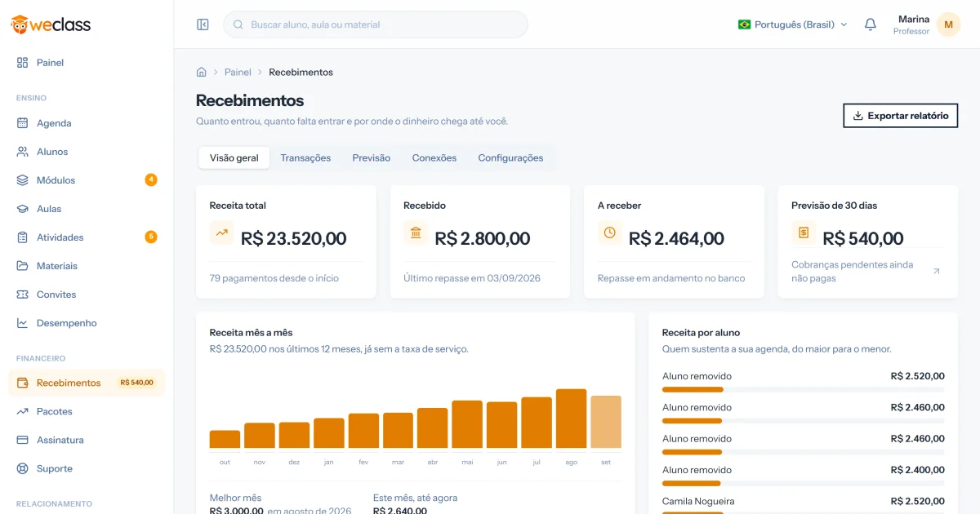980x514 pixels.
Task: Switch to the Transações tab
Action: (305, 158)
